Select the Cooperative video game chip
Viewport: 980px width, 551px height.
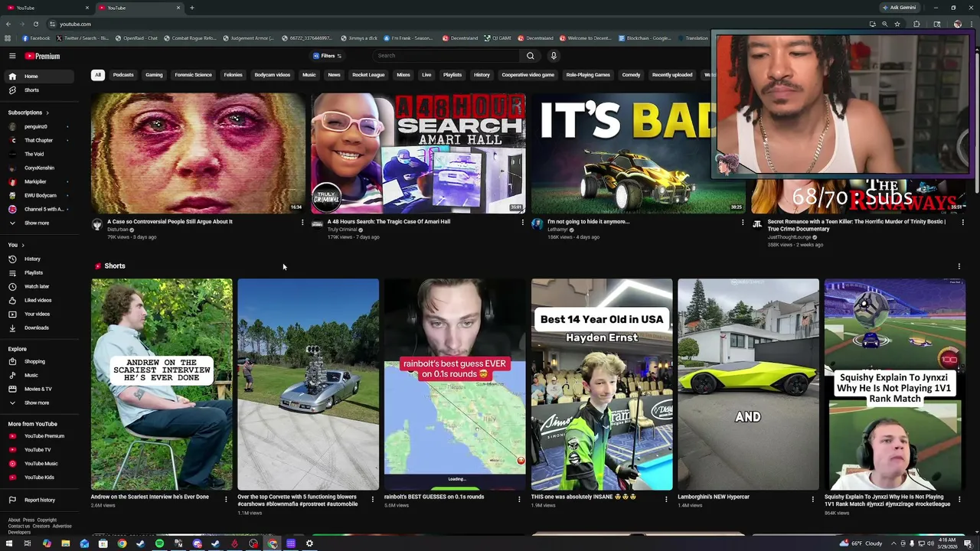click(528, 75)
